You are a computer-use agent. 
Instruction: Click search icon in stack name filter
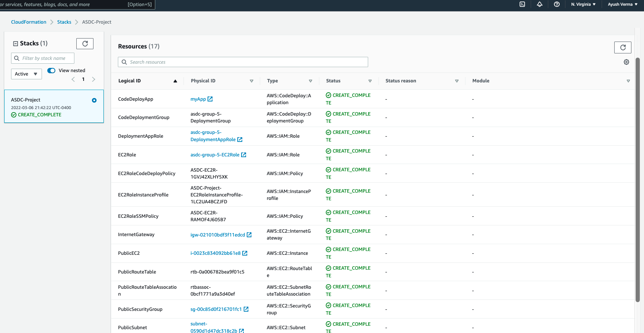17,58
